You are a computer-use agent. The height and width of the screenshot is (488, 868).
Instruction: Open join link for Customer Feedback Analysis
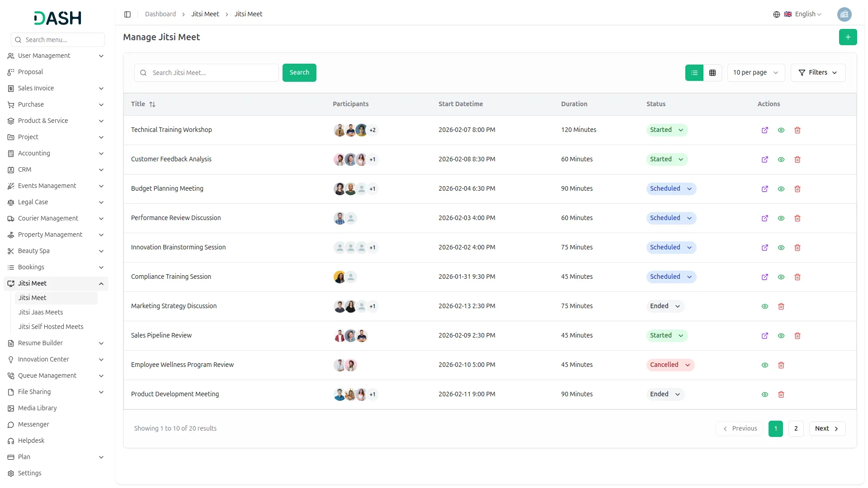pyautogui.click(x=764, y=160)
